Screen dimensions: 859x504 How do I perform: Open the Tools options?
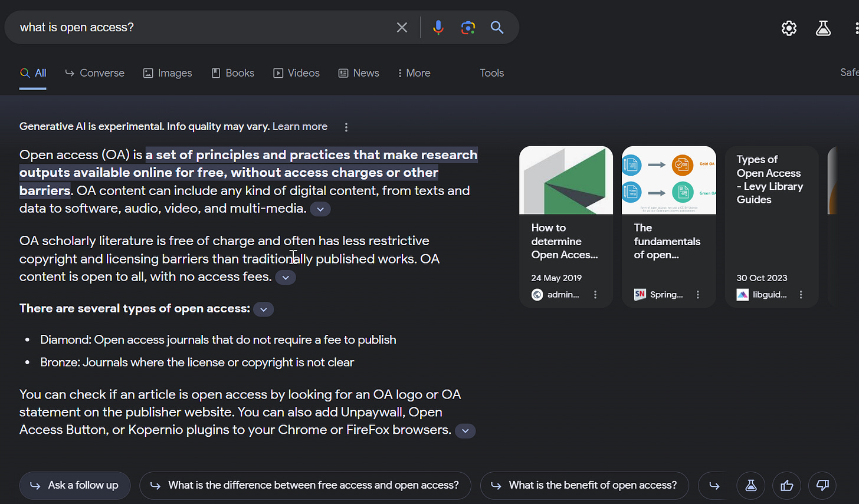491,73
